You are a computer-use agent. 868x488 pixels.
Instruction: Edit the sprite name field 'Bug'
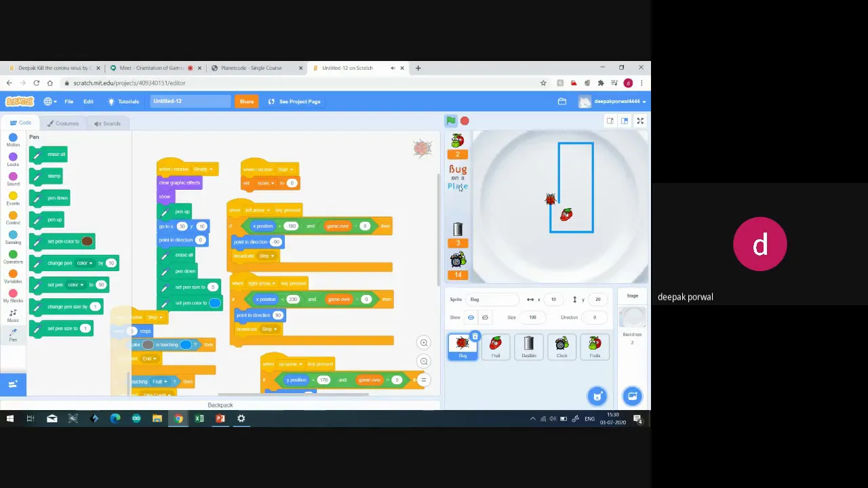(492, 300)
